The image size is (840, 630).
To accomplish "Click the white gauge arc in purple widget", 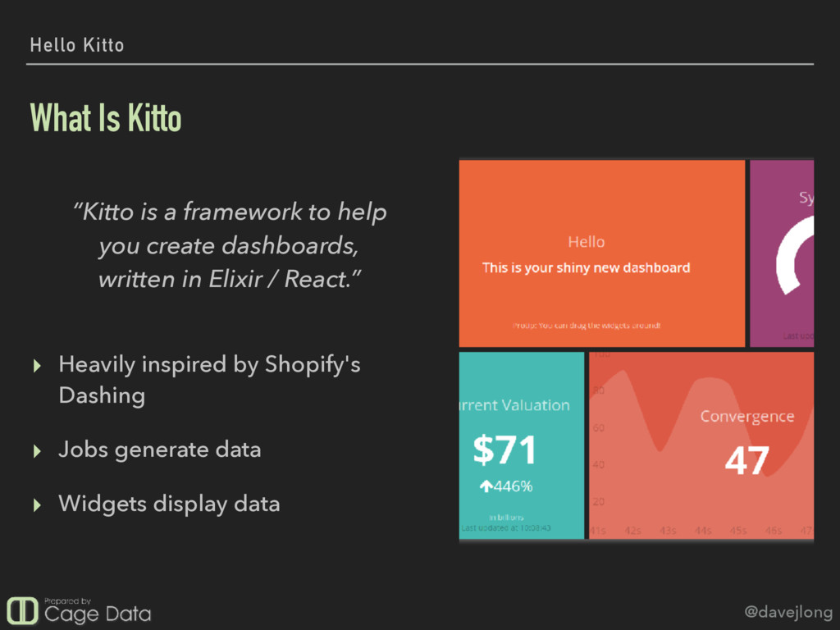I will pos(794,256).
